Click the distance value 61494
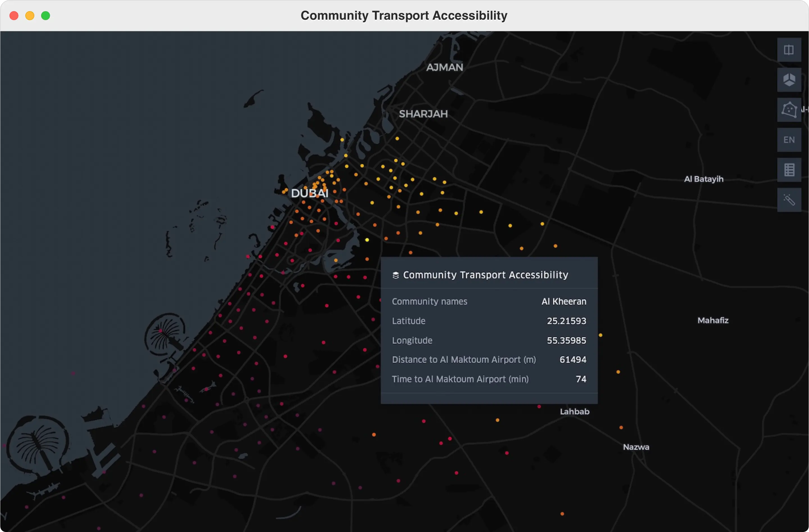The height and width of the screenshot is (532, 809). [573, 359]
